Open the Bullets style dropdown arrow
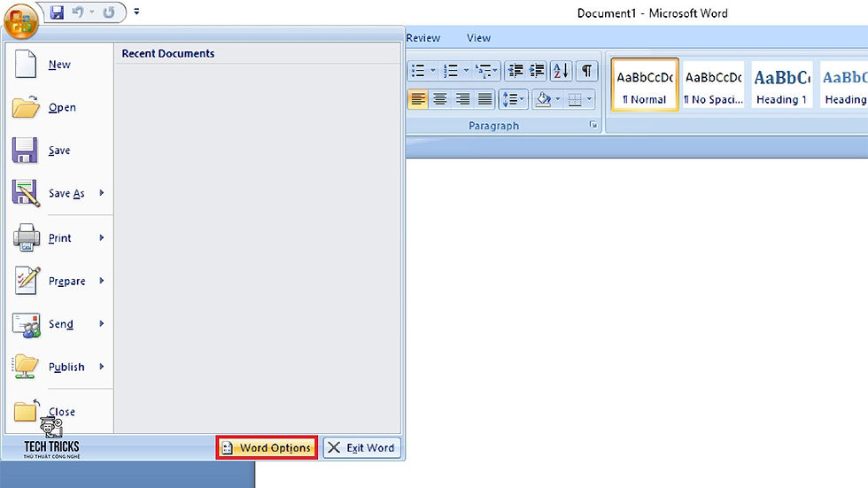This screenshot has height=488, width=868. (x=433, y=71)
